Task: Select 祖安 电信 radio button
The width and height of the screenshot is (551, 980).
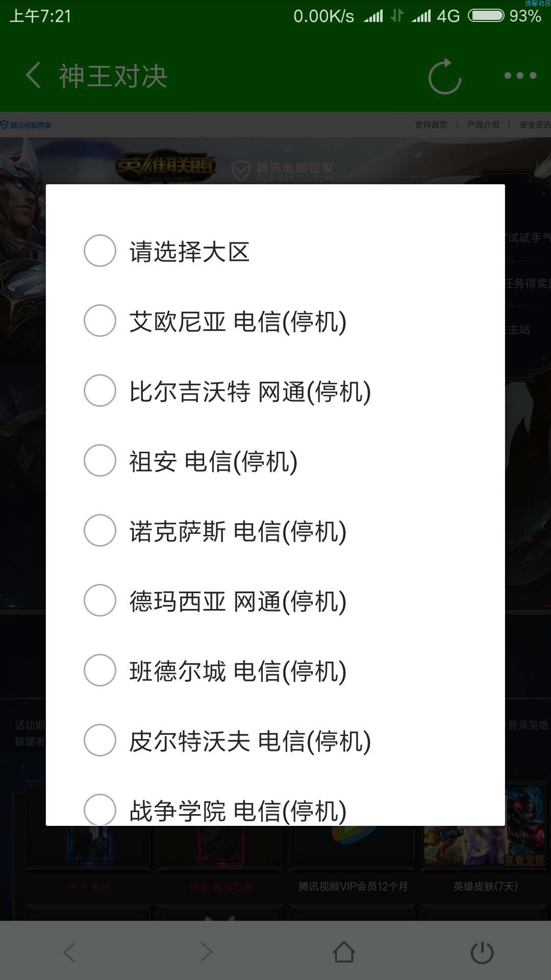Action: coord(275,461)
